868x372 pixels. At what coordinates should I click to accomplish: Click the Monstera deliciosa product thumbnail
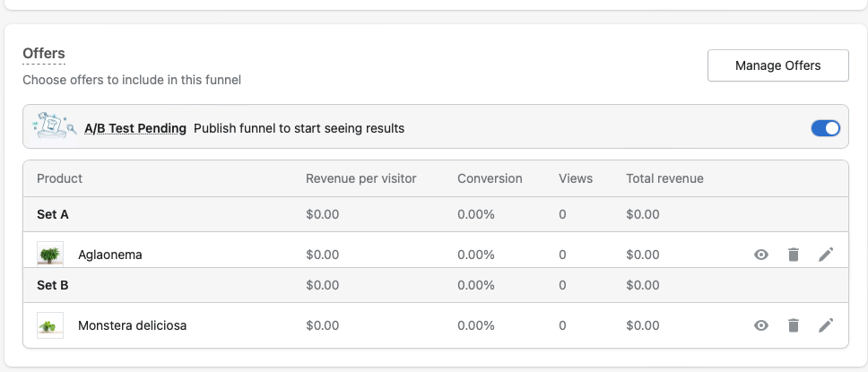[50, 325]
